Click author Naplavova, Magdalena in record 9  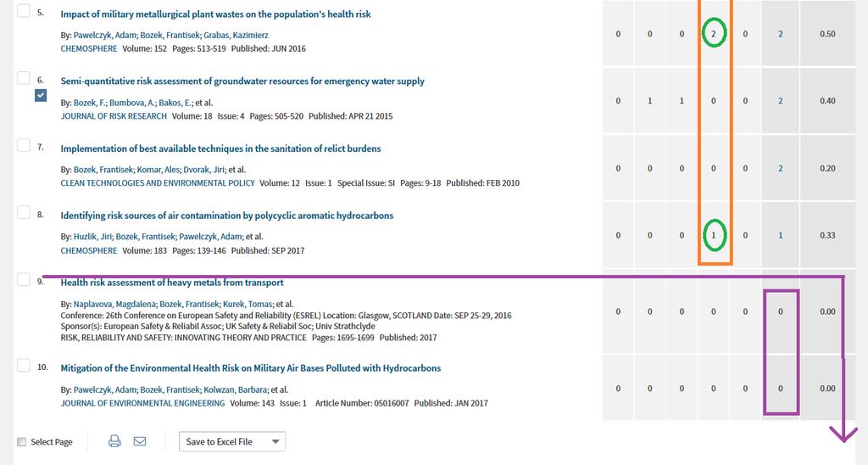click(115, 305)
